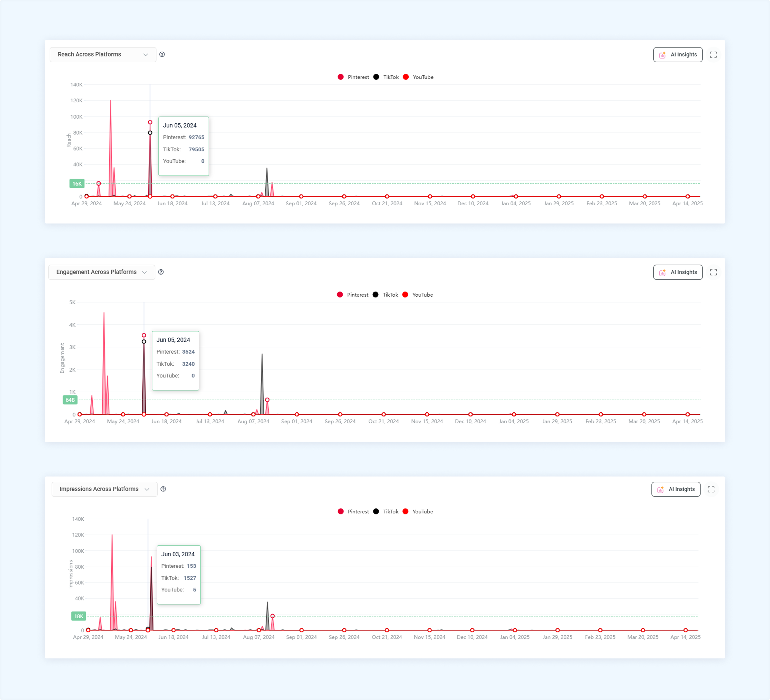Click the Mar 20, 2025 label on Impressions axis
This screenshot has width=770, height=700.
pyautogui.click(x=643, y=637)
